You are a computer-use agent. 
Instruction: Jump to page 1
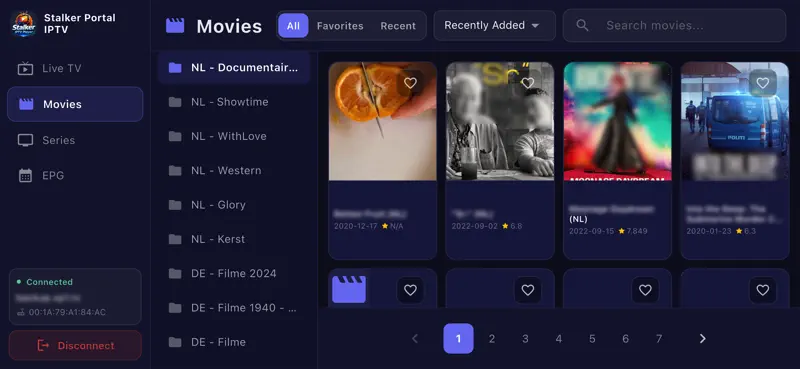[x=458, y=338]
